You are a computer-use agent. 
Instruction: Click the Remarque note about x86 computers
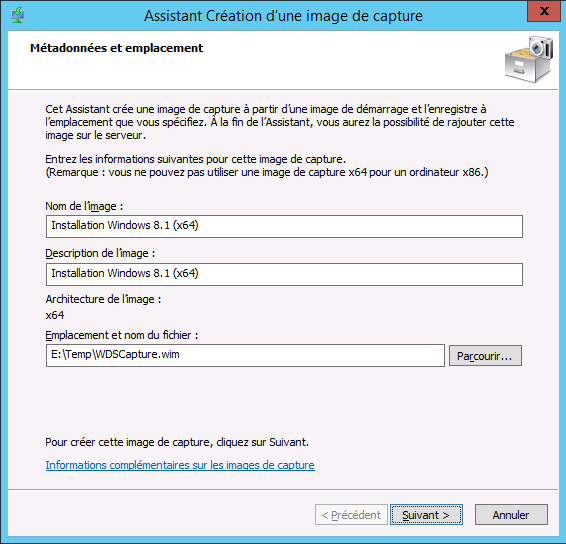click(x=267, y=173)
